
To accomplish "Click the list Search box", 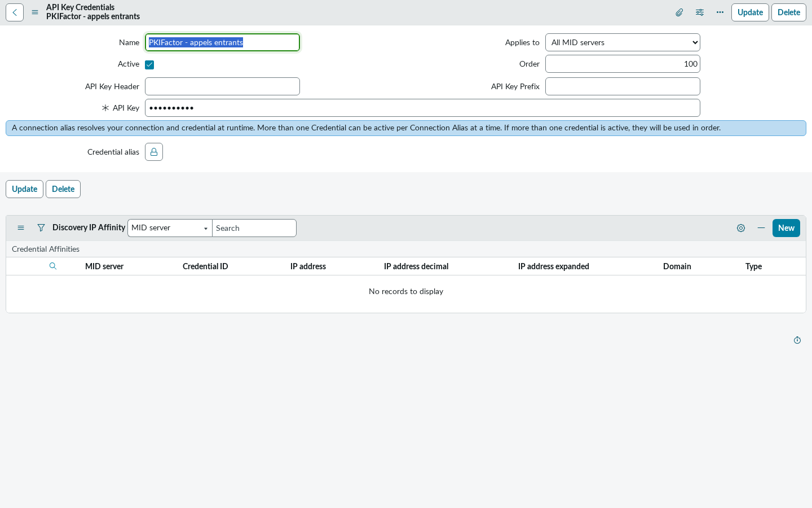I will pyautogui.click(x=254, y=228).
